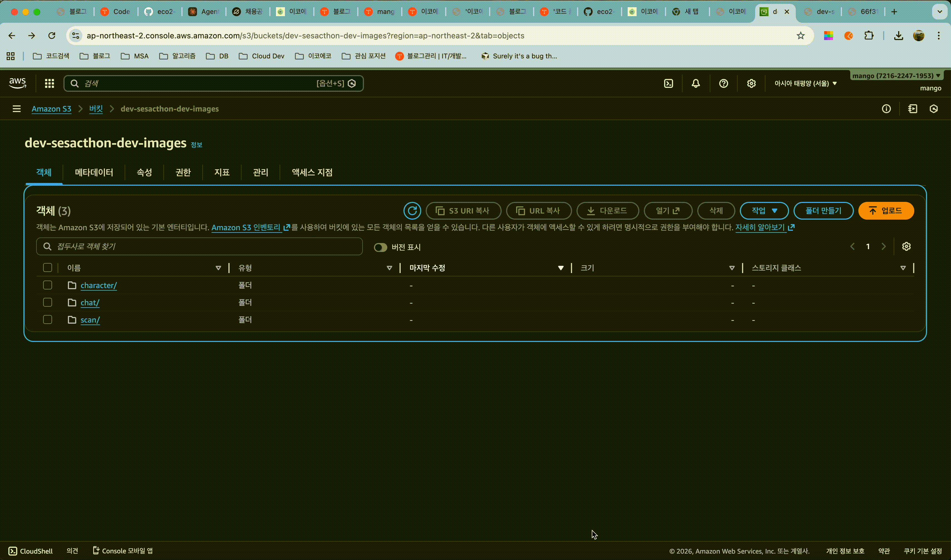
Task: Click the refresh objects icon button
Action: click(412, 210)
